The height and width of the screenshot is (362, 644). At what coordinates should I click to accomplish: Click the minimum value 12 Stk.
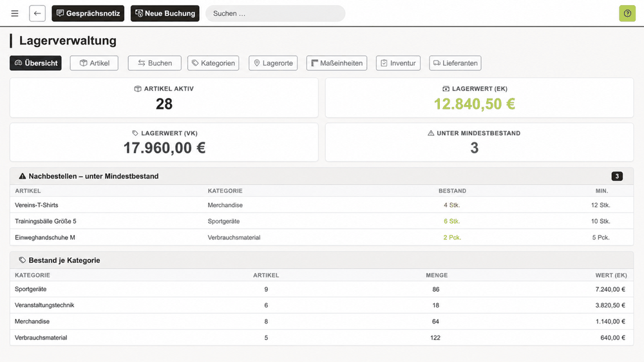600,205
